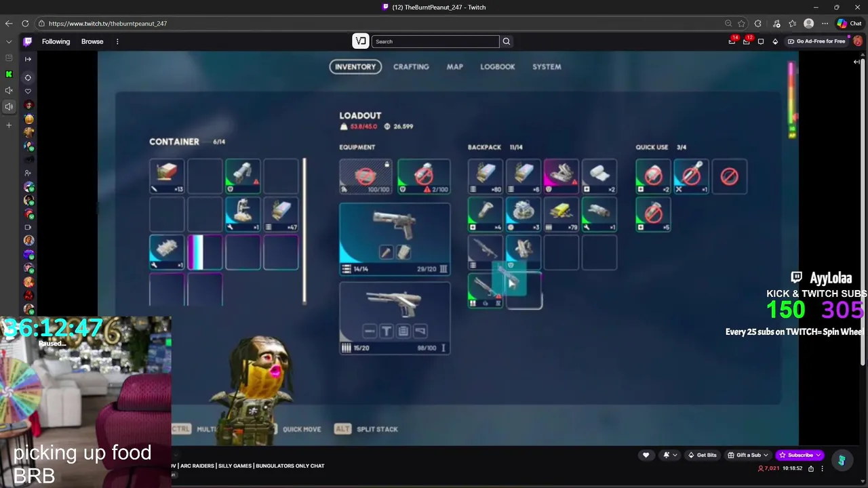
Task: Go back with browser back arrow
Action: [8, 23]
